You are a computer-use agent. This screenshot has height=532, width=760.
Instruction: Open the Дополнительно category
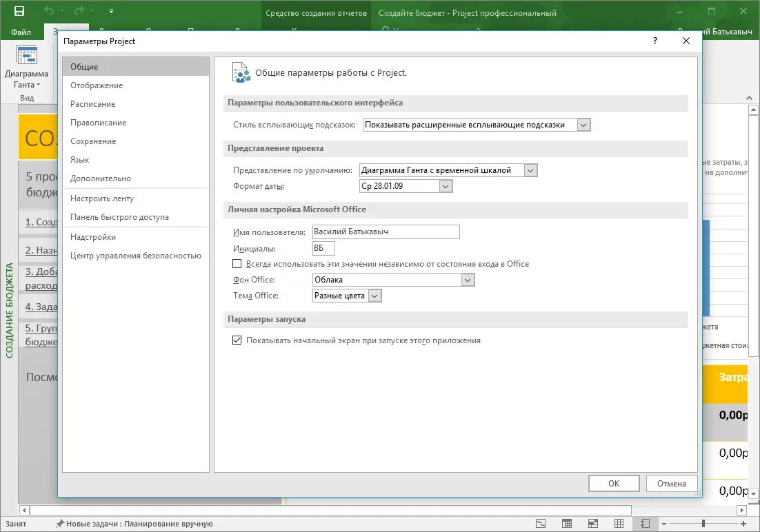(136, 178)
